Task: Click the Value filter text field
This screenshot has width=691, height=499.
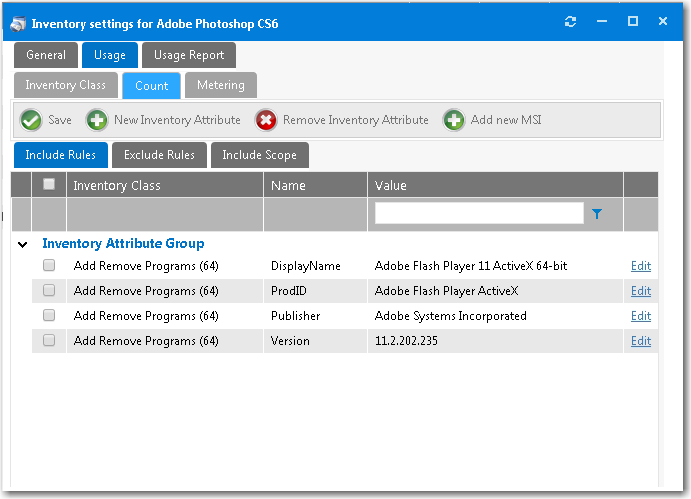Action: 478,213
